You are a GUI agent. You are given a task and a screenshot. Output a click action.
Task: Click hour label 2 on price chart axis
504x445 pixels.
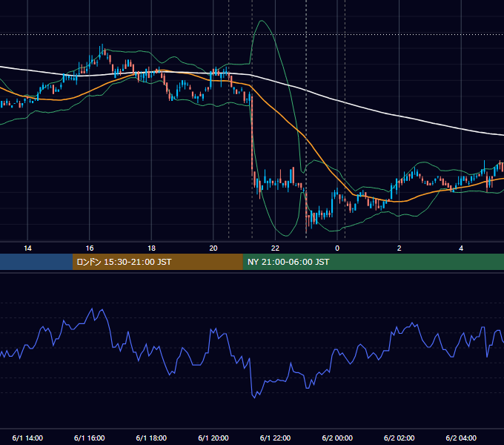[399, 248]
